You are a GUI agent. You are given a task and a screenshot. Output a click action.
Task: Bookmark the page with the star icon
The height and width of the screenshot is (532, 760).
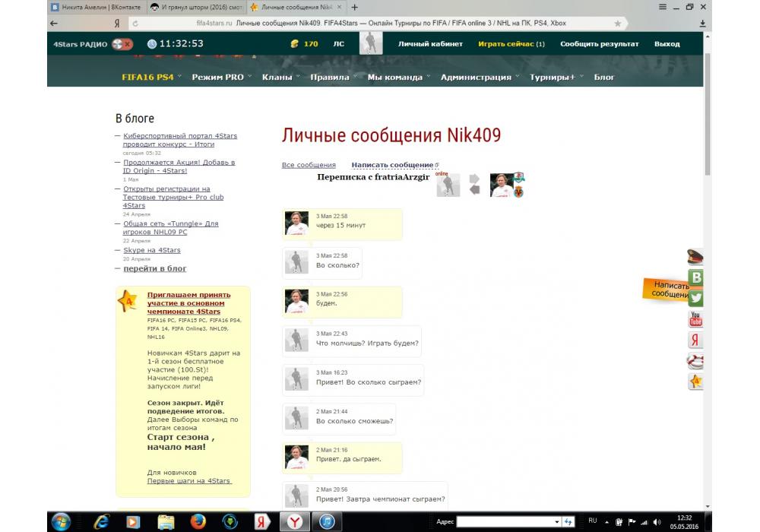(617, 24)
